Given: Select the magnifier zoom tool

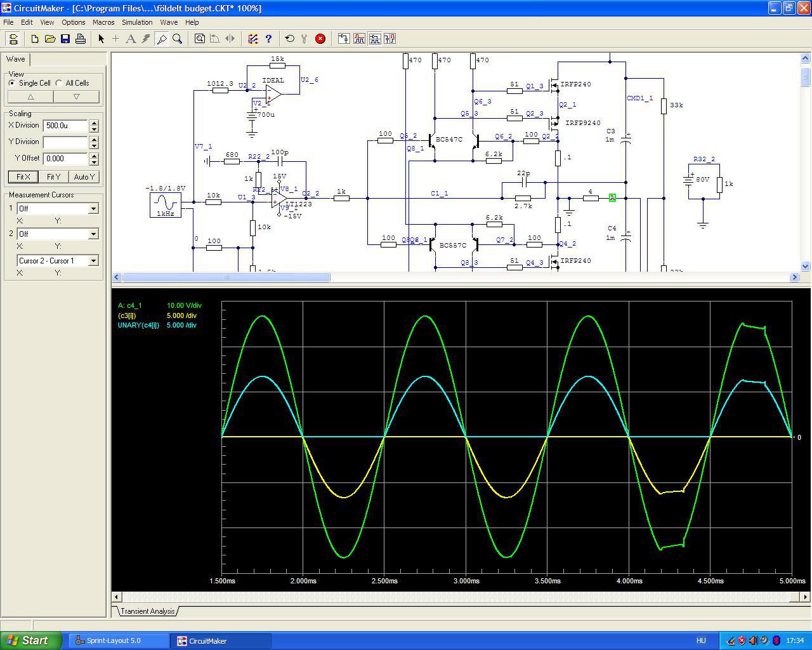Looking at the screenshot, I should [x=177, y=39].
